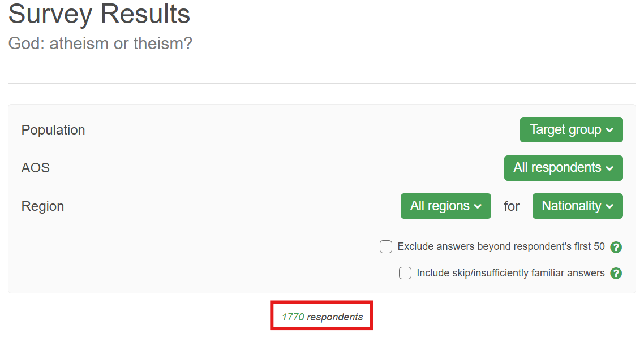Click the chevron arrow on Target group
The width and height of the screenshot is (644, 338).
click(x=609, y=131)
